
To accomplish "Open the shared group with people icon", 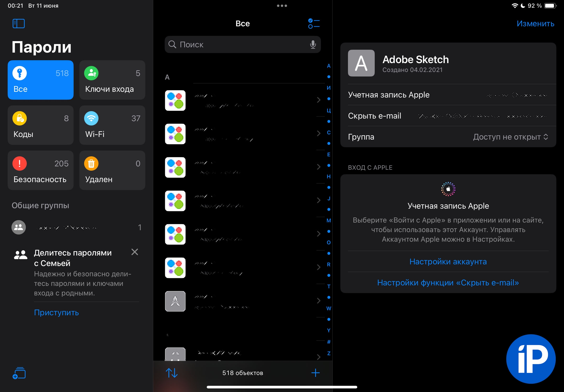I will [x=19, y=228].
